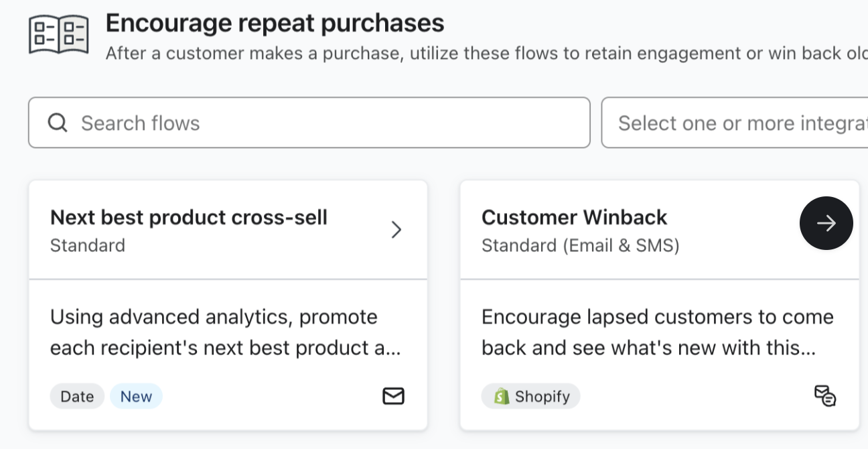The width and height of the screenshot is (868, 449).
Task: Click the email and SMS icon on Winback card
Action: [824, 396]
